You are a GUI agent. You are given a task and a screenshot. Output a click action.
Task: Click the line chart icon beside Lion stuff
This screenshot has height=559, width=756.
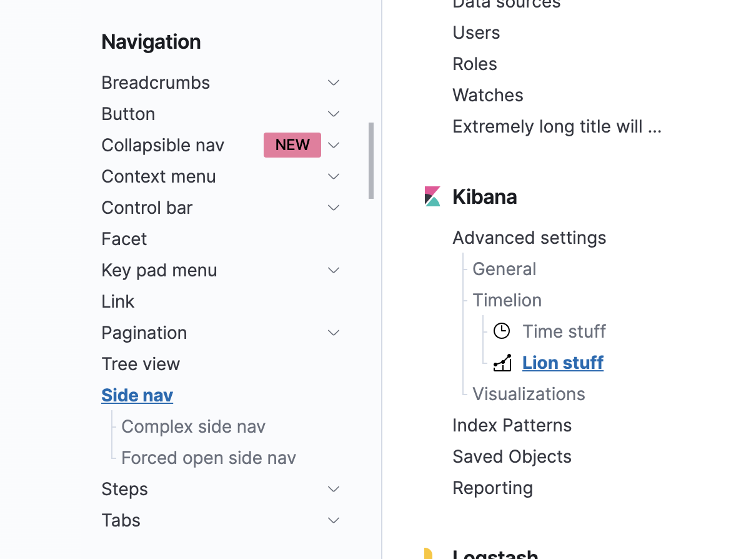502,363
